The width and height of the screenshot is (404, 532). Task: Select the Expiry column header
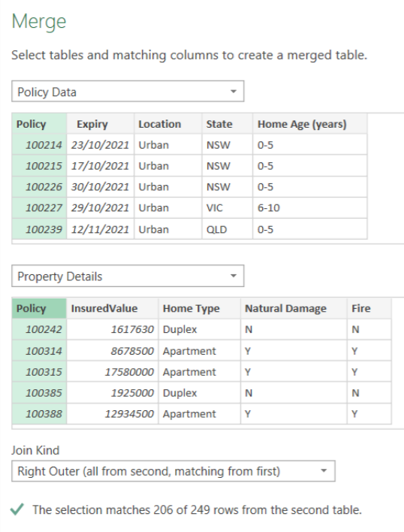tap(101, 124)
